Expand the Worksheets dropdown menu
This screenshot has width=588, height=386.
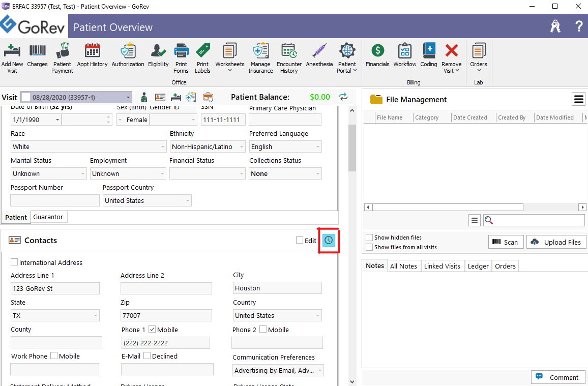point(229,71)
